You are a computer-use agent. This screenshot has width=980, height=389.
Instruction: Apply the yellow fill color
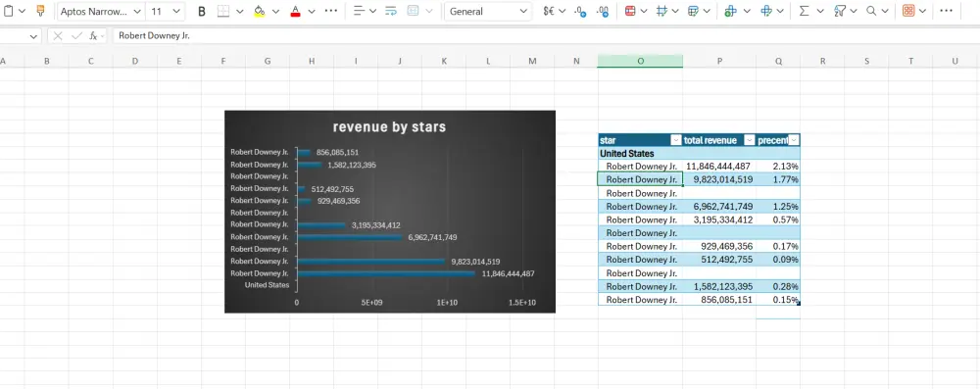(260, 11)
